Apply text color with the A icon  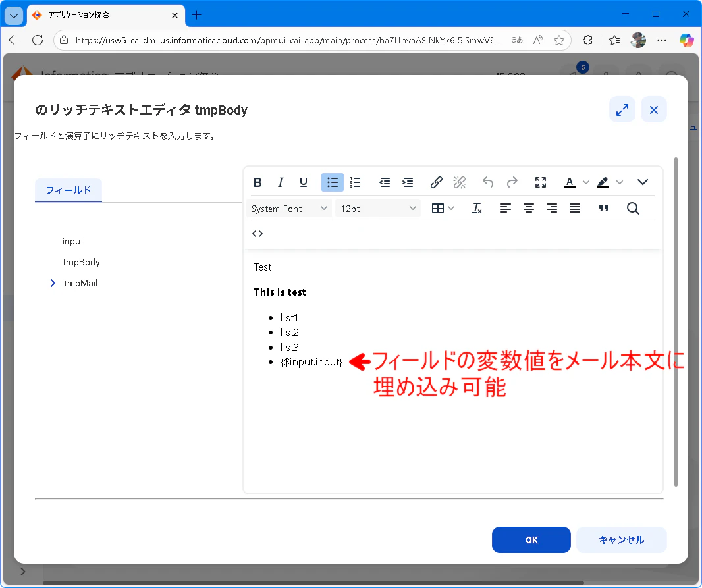point(570,182)
